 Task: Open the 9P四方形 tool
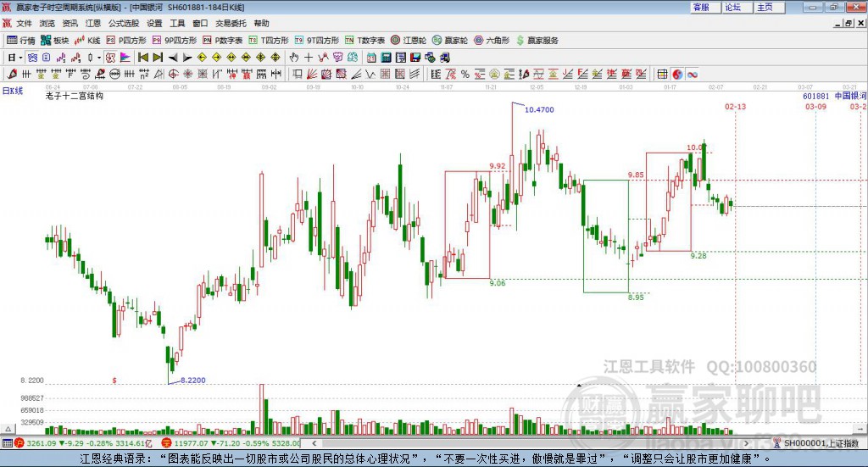point(175,41)
